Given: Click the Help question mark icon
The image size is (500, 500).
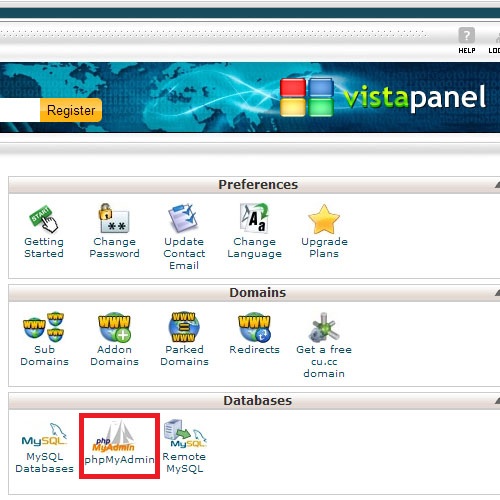Looking at the screenshot, I should coord(467,35).
